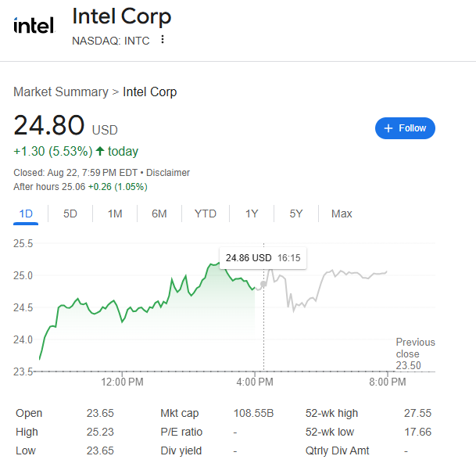Select the 1D time range tab
The width and height of the screenshot is (476, 463).
26,214
